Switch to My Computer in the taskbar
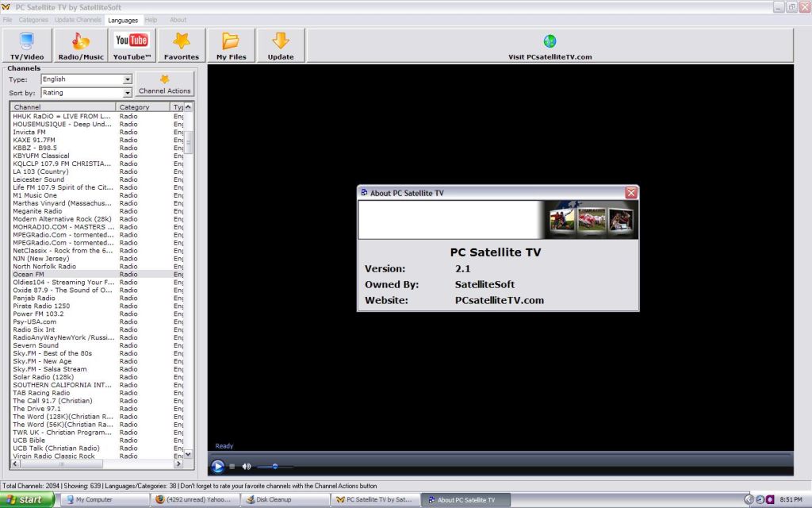 coord(105,500)
